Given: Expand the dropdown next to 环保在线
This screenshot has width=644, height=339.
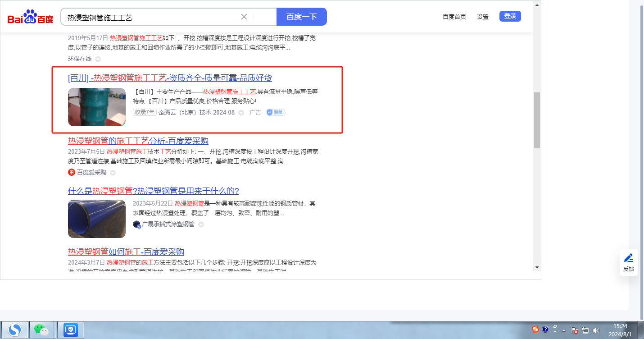Looking at the screenshot, I should (98, 59).
